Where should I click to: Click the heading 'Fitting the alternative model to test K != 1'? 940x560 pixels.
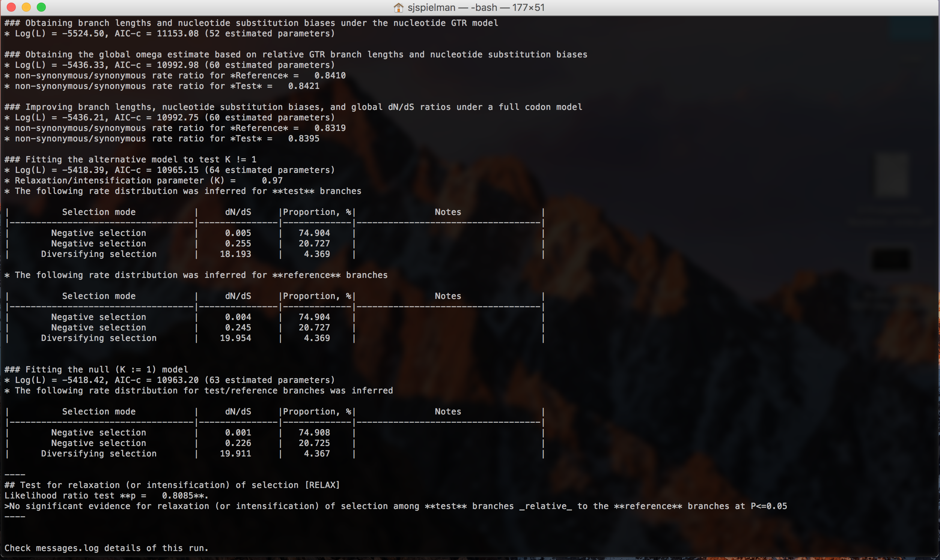point(141,160)
